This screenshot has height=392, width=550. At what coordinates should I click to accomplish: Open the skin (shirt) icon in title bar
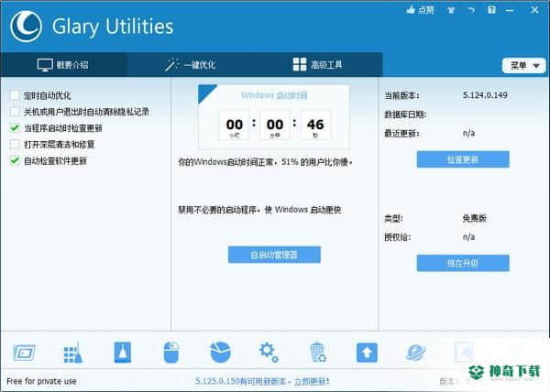pos(451,10)
